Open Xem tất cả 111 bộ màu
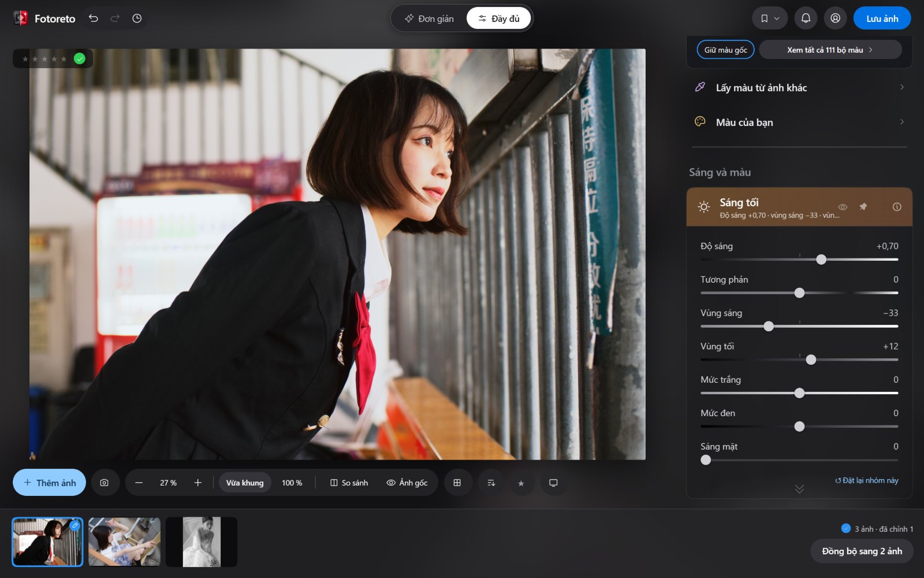 (x=830, y=50)
